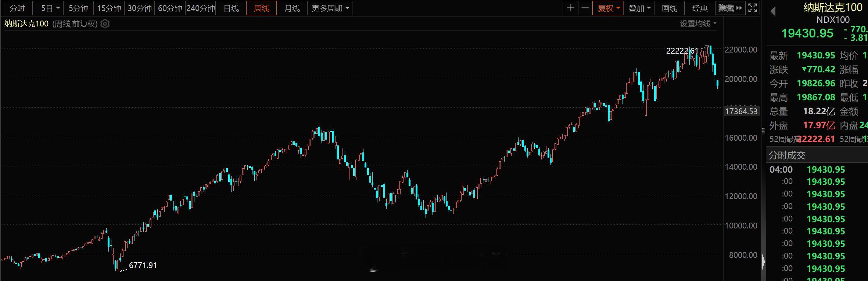This screenshot has height=281, width=868.
Task: Click the NDX100 ticker symbol
Action: (x=833, y=20)
